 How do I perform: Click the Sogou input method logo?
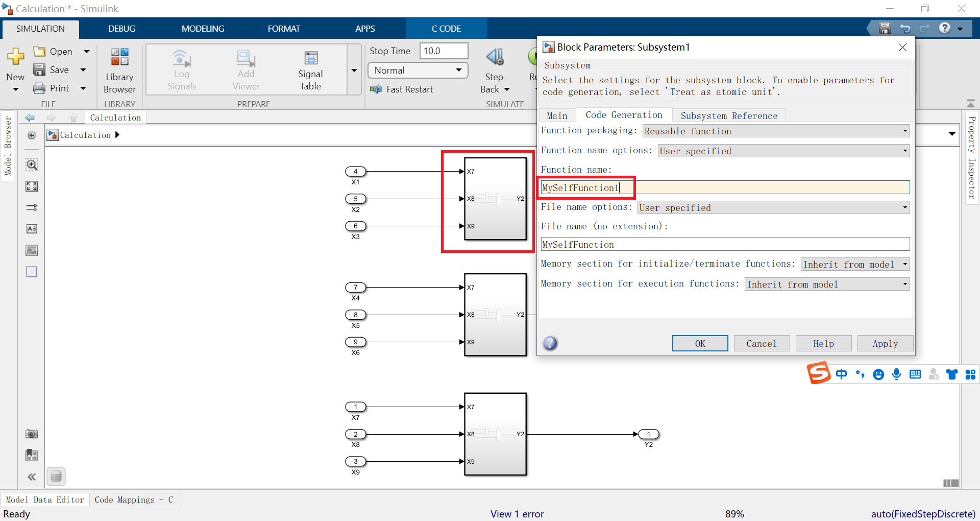pyautogui.click(x=819, y=372)
